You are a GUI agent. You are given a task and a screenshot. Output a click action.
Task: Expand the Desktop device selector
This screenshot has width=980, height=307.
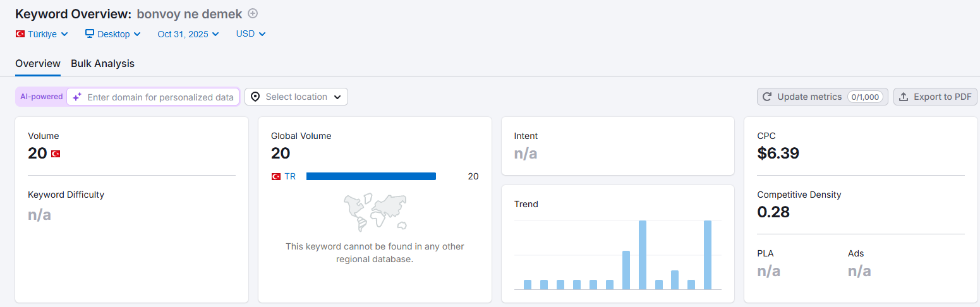(113, 34)
